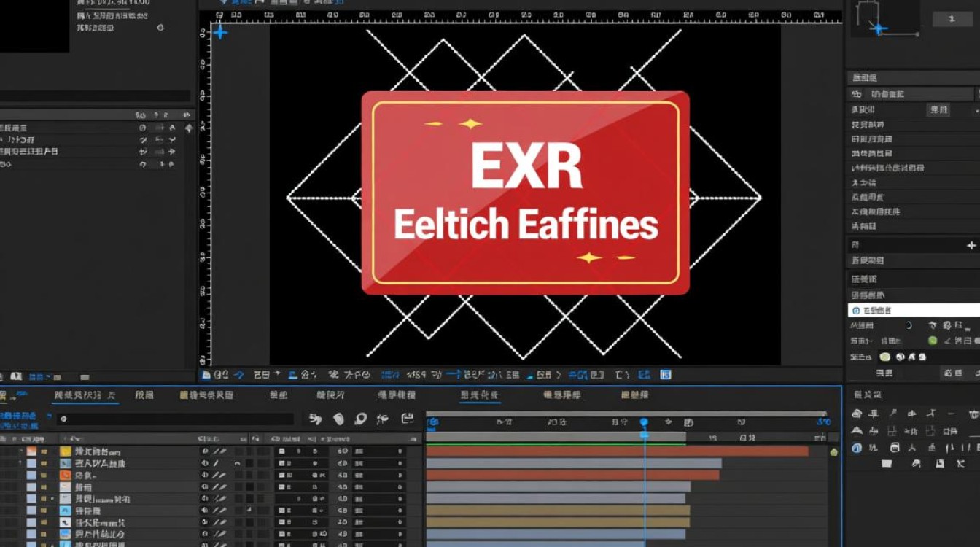Screen dimensions: 980x547
Task: Click first icon right of the timeline search field
Action: coord(315,419)
